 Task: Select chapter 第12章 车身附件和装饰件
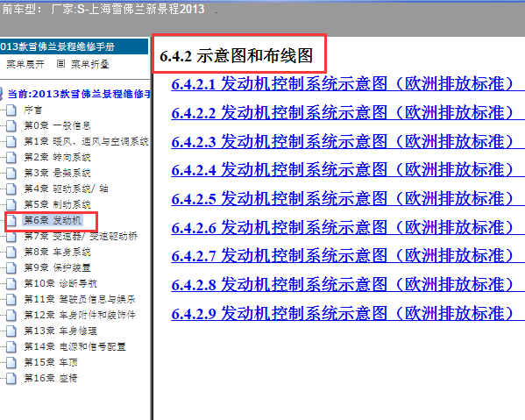coord(80,315)
